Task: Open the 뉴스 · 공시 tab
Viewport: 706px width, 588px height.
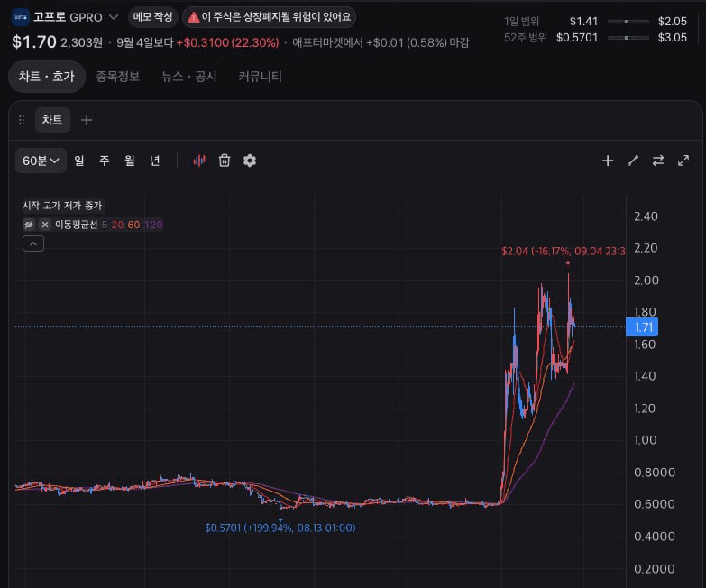Action: 189,77
